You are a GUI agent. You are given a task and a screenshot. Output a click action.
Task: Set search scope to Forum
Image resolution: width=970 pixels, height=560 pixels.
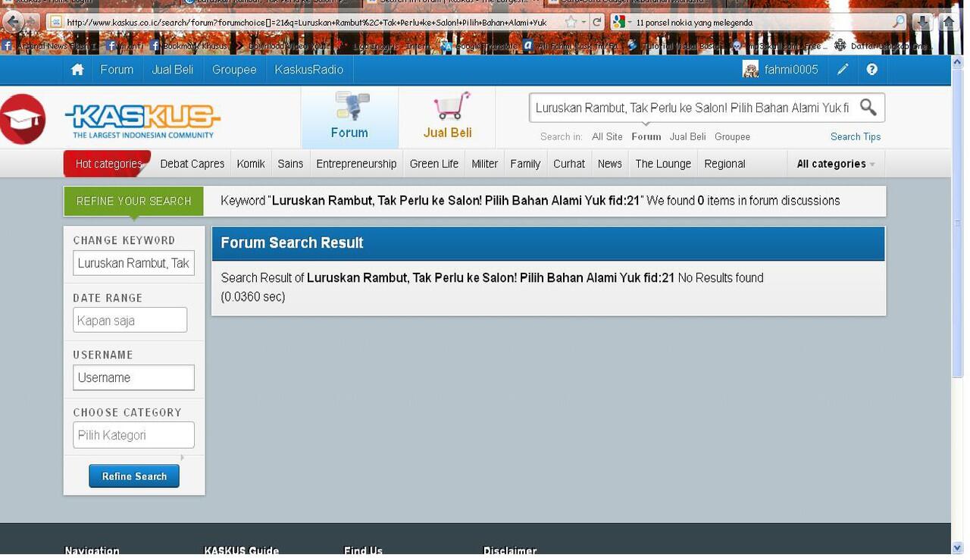pyautogui.click(x=646, y=137)
